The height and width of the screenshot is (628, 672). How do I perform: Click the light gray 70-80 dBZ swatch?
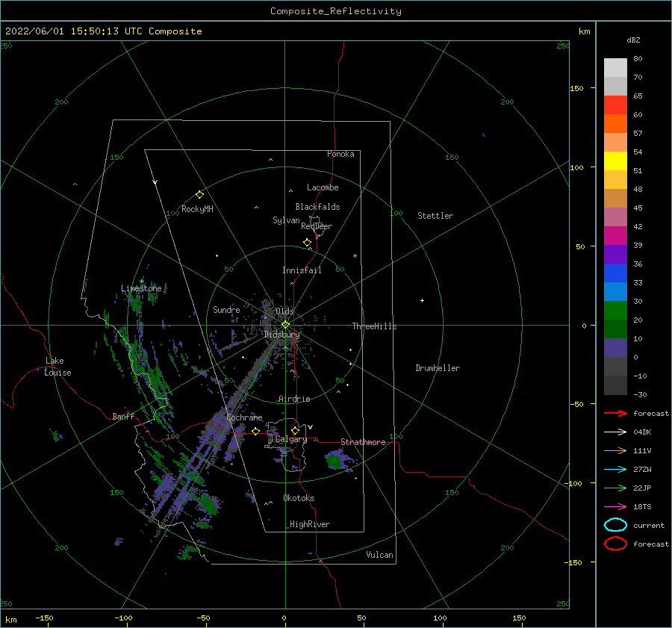click(615, 68)
